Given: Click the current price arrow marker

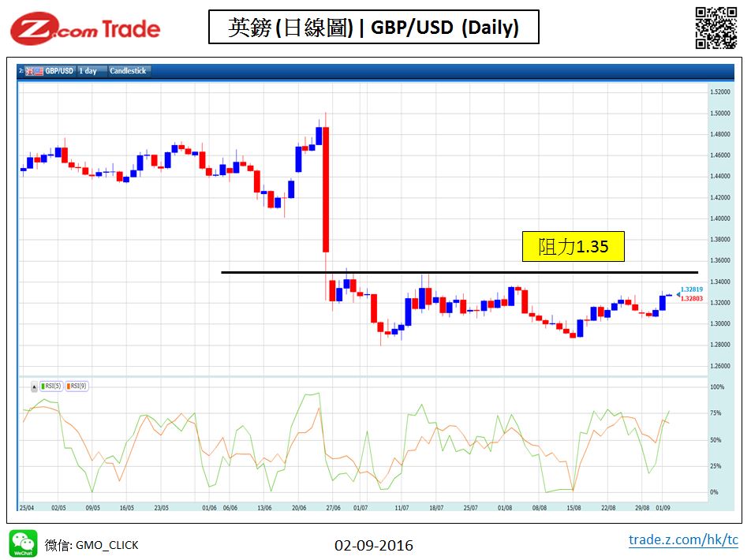Looking at the screenshot, I should [x=678, y=294].
